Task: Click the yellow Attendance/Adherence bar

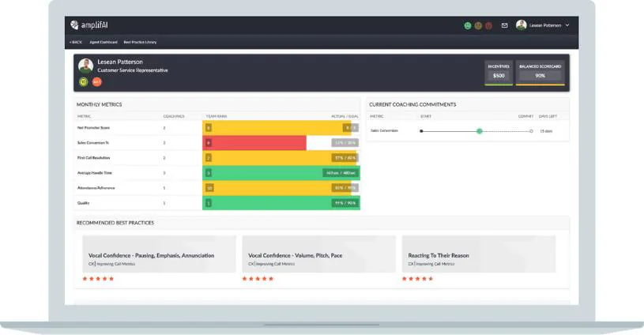Action: (277, 188)
